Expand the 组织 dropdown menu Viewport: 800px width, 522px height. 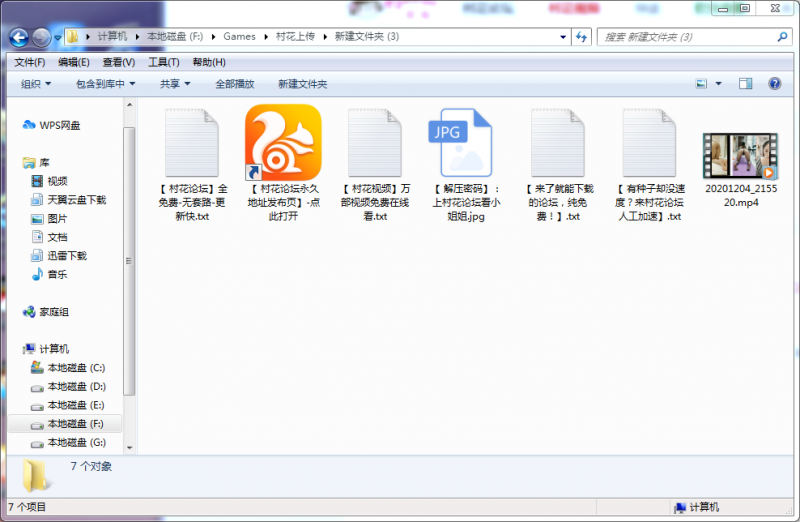click(x=36, y=84)
